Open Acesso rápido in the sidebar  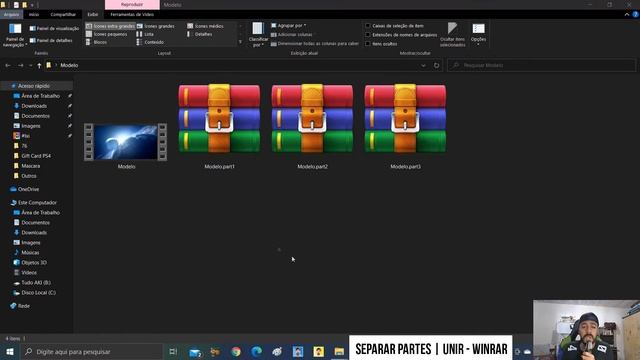click(34, 86)
